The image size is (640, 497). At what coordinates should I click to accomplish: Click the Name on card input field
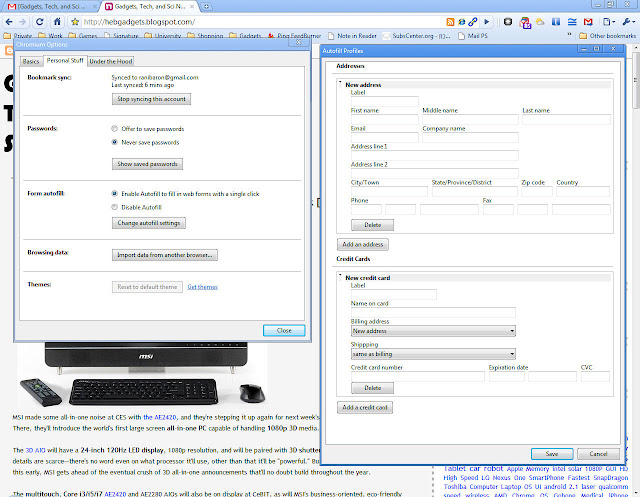433,313
